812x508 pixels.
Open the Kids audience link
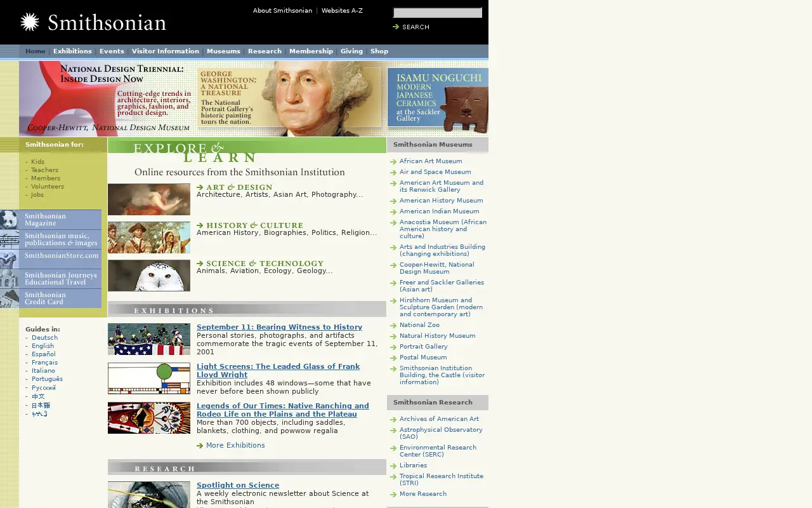click(x=37, y=162)
